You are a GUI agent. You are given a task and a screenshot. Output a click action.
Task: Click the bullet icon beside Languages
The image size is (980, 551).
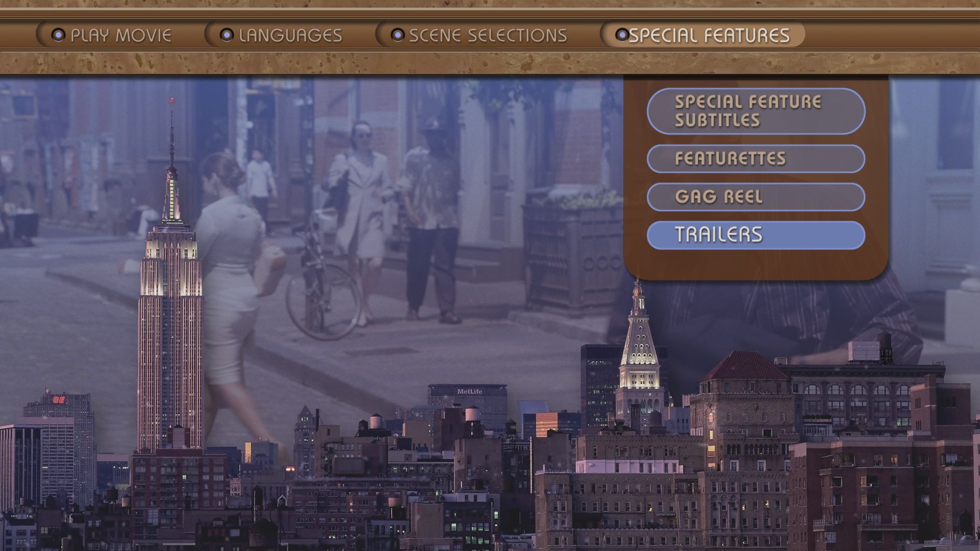coord(227,35)
